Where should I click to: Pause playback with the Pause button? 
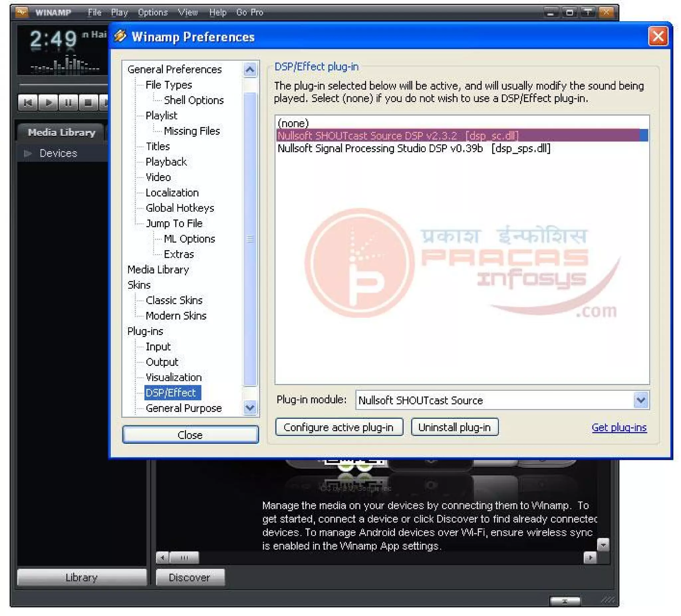coord(68,103)
